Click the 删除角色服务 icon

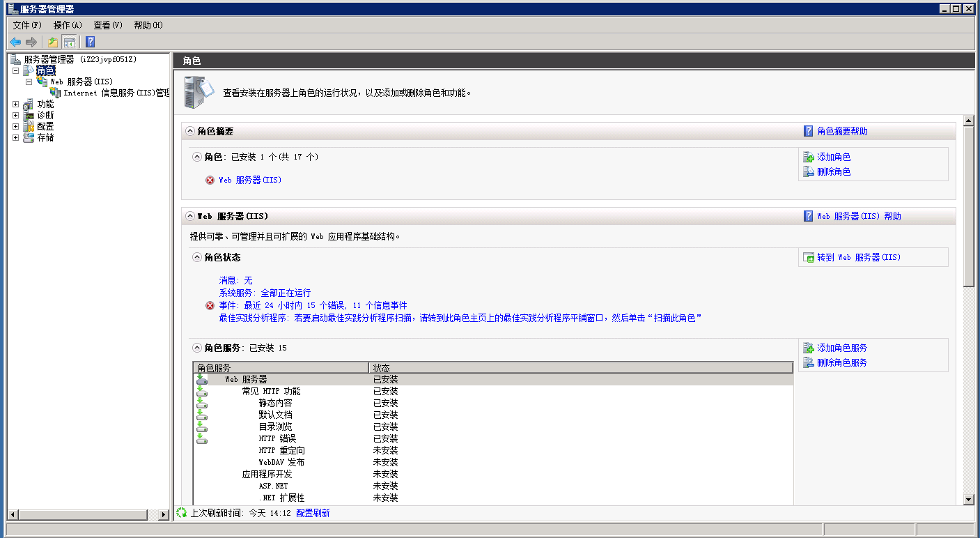point(808,362)
